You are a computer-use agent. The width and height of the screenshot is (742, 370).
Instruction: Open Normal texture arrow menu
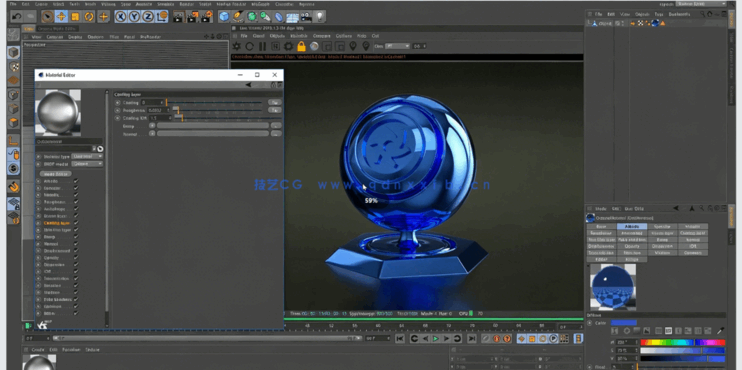pyautogui.click(x=152, y=134)
